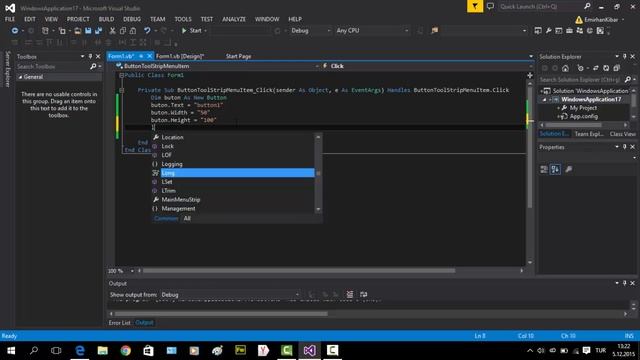Image resolution: width=640 pixels, height=360 pixels.
Task: Open the Show output from Debug dropdown
Action: click(x=230, y=295)
